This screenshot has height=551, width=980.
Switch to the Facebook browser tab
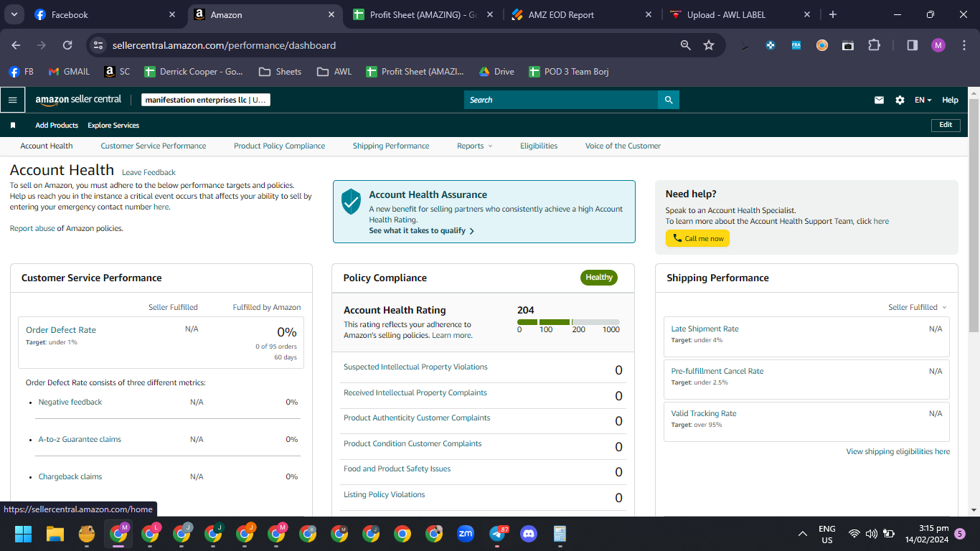[x=105, y=14]
